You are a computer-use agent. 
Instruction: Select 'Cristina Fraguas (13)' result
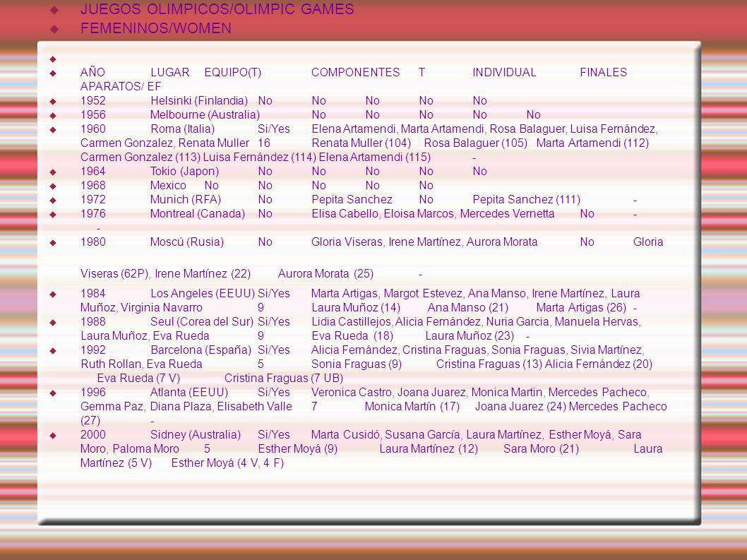coord(489,364)
